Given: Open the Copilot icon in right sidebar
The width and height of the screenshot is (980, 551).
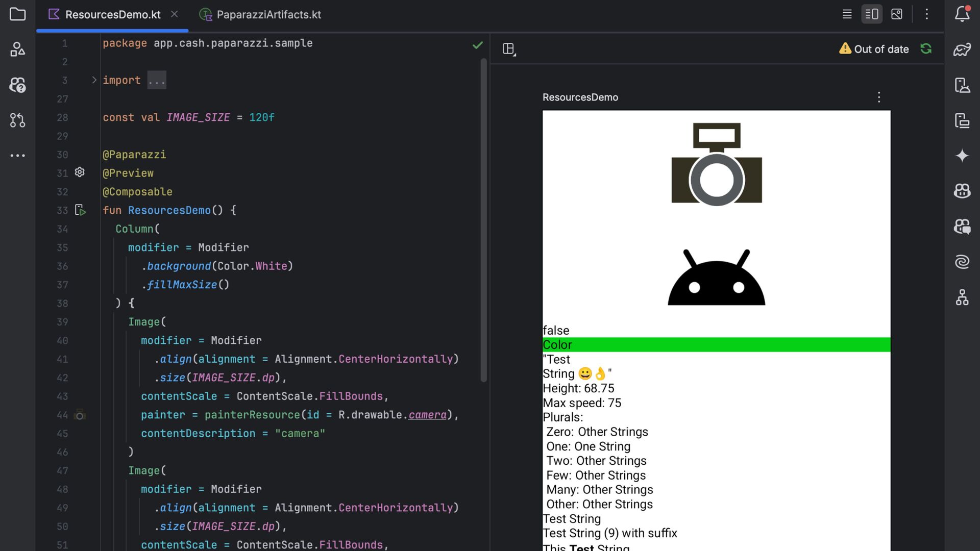Looking at the screenshot, I should [962, 191].
